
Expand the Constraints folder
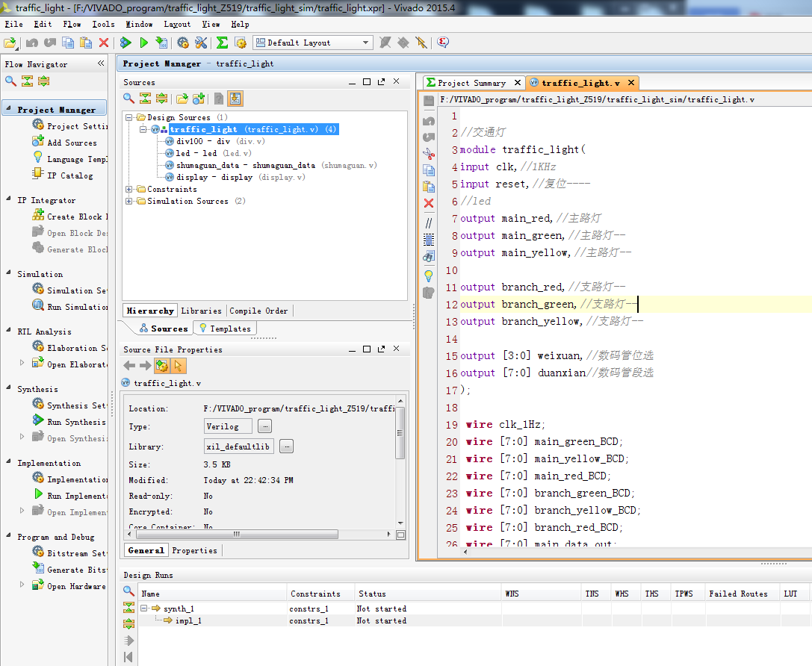point(129,190)
